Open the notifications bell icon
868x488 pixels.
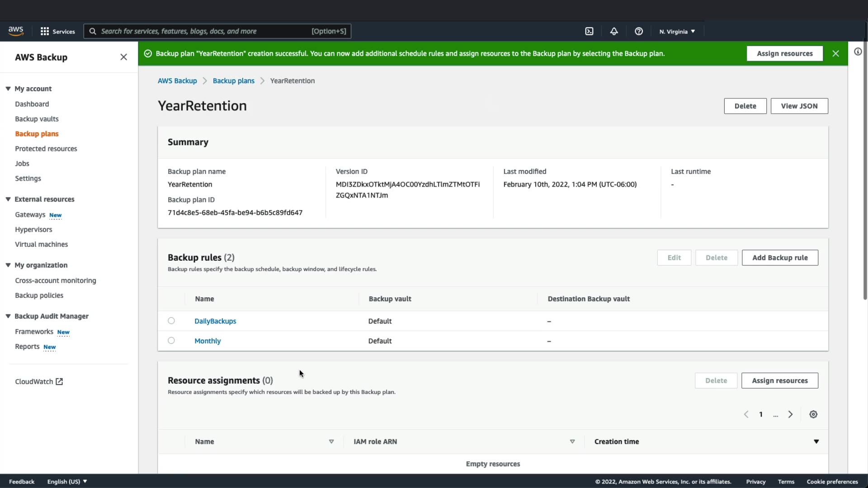coord(614,31)
